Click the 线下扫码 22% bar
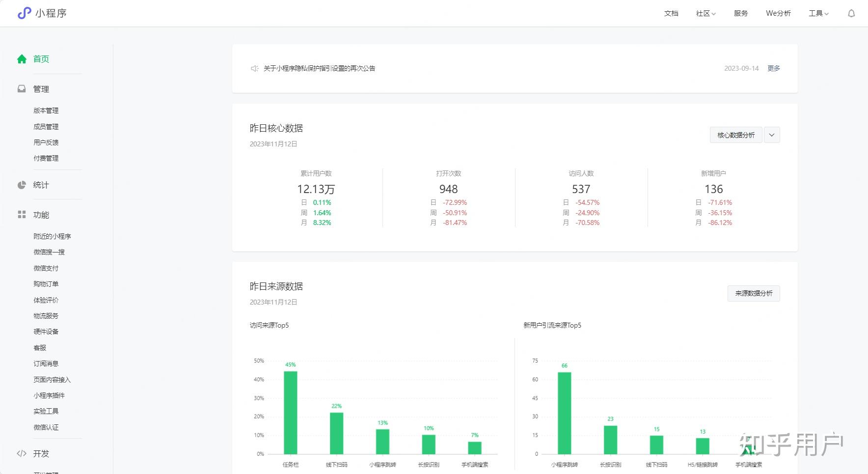The width and height of the screenshot is (868, 474). pyautogui.click(x=336, y=433)
